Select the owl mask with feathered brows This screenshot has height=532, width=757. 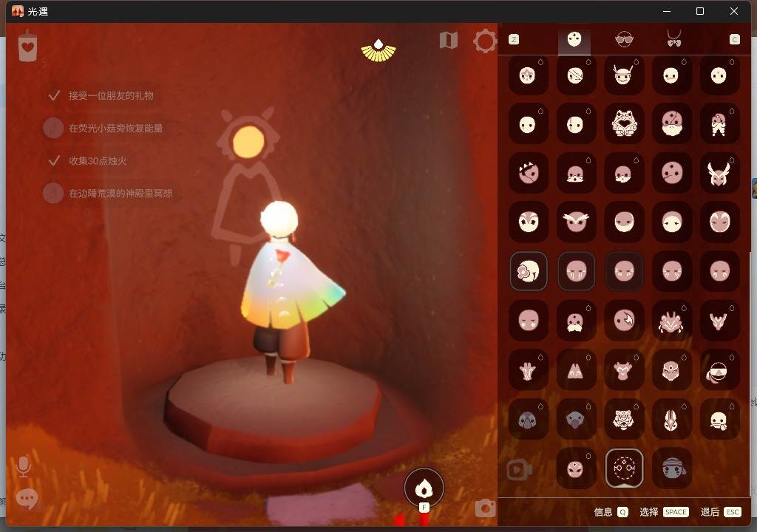click(x=575, y=222)
